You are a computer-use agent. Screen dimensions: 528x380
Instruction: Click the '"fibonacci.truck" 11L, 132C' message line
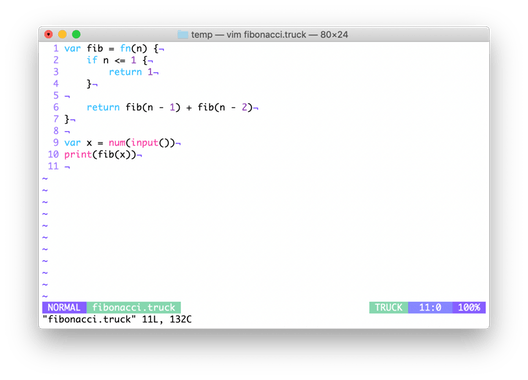[x=117, y=319]
